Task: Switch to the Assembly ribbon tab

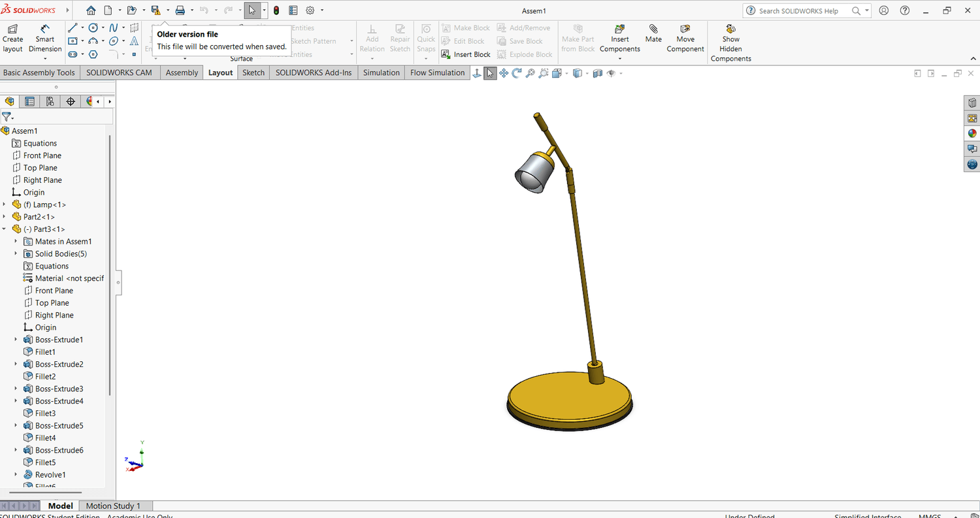Action: (182, 73)
